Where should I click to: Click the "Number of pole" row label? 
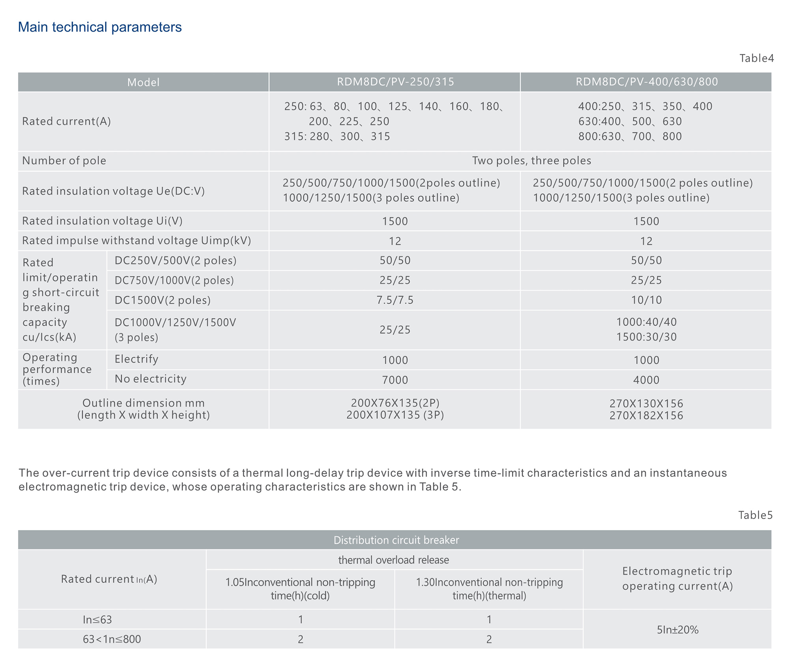click(64, 161)
